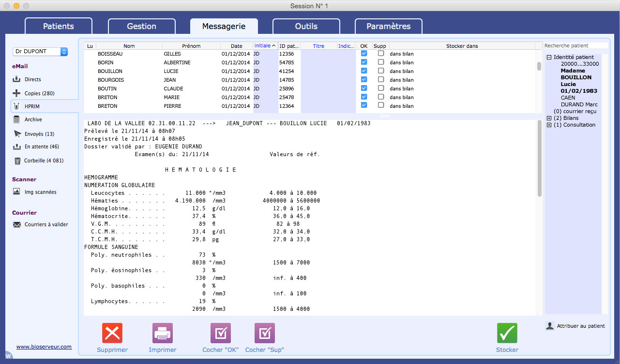Check Supp box for BRETON MARIE
The width and height of the screenshot is (620, 364).
point(381,97)
